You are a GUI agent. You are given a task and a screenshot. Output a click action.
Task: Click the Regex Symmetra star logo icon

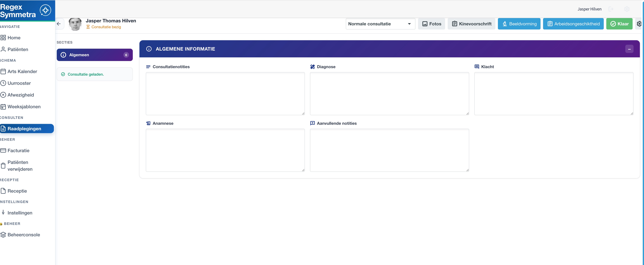(45, 10)
